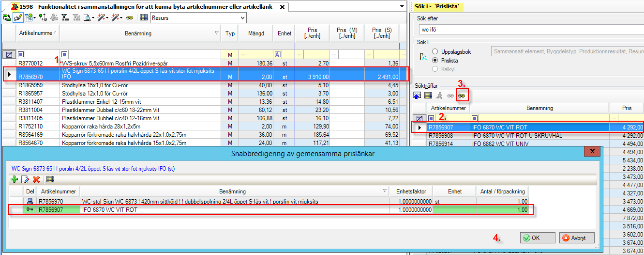Image resolution: width=644 pixels, height=255 pixels.
Task: Select R7856914 IFÖ 6862 WC VIT UNIV result
Action: tap(528, 144)
